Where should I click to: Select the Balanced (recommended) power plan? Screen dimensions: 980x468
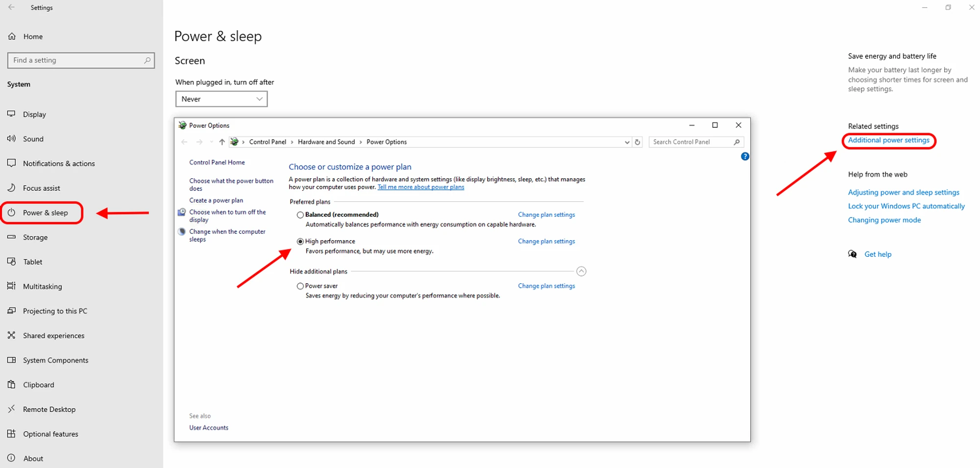point(300,215)
